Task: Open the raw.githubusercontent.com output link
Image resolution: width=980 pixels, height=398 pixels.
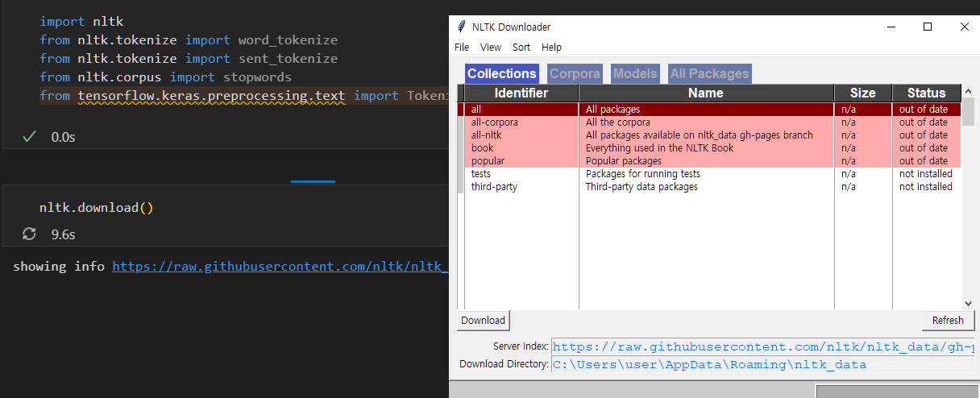Action: click(x=279, y=266)
